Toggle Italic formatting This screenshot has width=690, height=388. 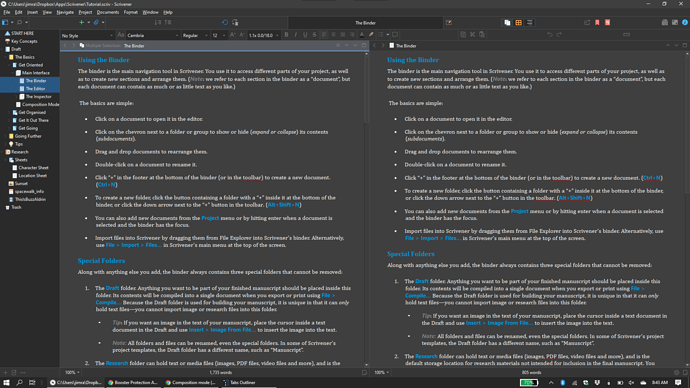click(x=296, y=35)
